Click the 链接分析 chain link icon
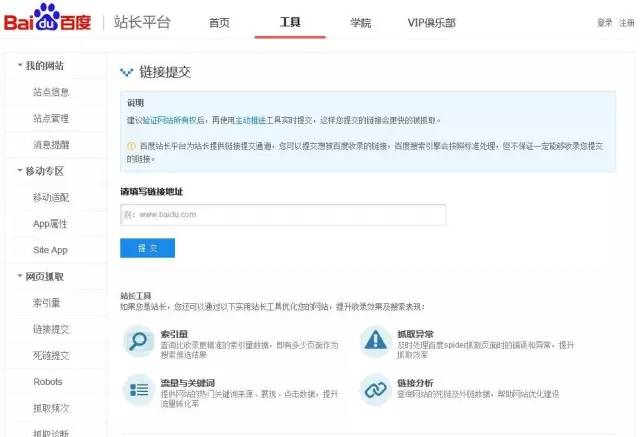The image size is (640, 437). 376,390
